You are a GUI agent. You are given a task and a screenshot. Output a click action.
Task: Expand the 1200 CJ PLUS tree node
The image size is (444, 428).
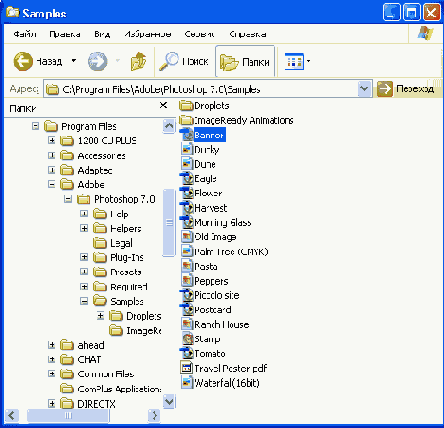click(51, 140)
